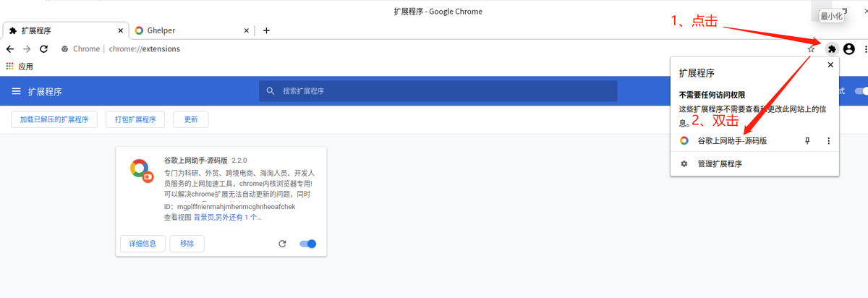Click 加载已解压的扩展程序 button
Image resolution: width=868 pixels, height=298 pixels.
pos(54,120)
